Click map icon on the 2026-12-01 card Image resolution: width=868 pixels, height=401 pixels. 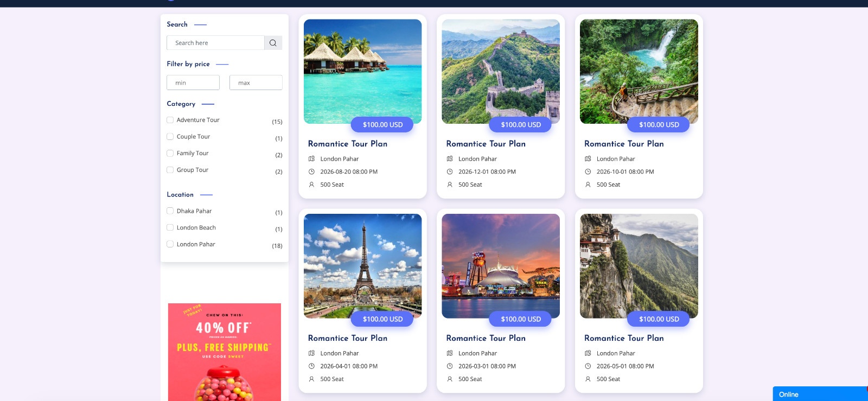pos(450,158)
